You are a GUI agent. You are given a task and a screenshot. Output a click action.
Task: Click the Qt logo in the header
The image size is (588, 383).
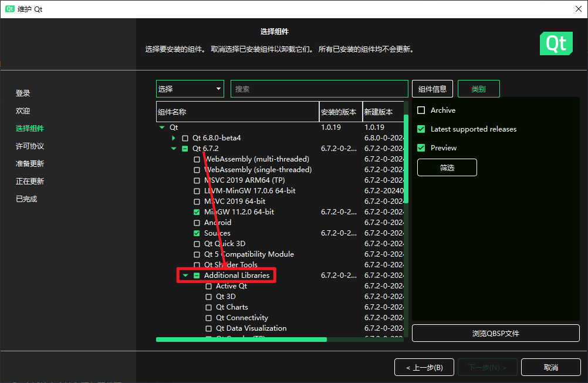coord(556,43)
